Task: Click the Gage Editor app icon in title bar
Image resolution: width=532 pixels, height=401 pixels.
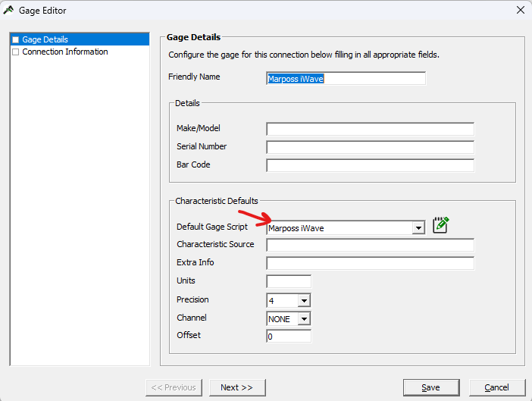Action: pyautogui.click(x=8, y=10)
